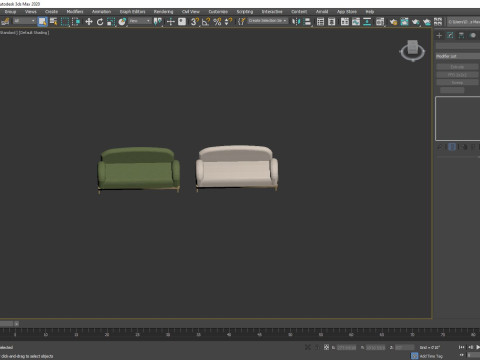This screenshot has height=360, width=480.
Task: Open the Modifiers menu
Action: click(75, 12)
